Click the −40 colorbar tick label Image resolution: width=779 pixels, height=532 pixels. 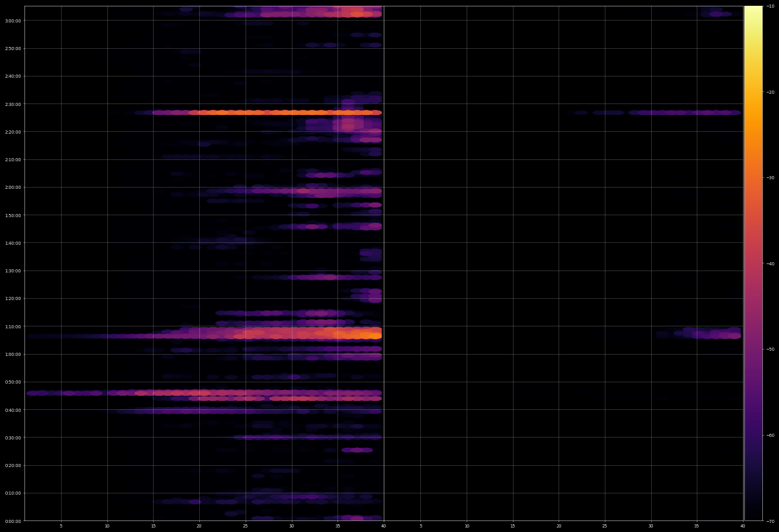click(770, 263)
